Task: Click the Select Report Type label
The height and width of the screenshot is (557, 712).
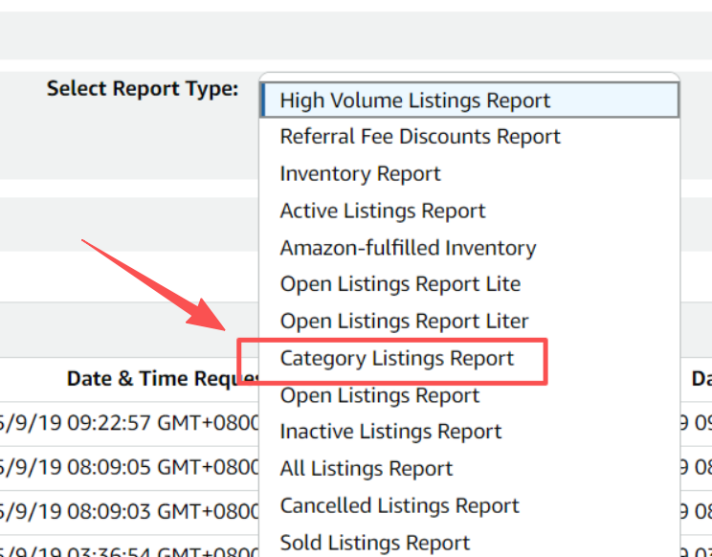Action: pyautogui.click(x=142, y=88)
